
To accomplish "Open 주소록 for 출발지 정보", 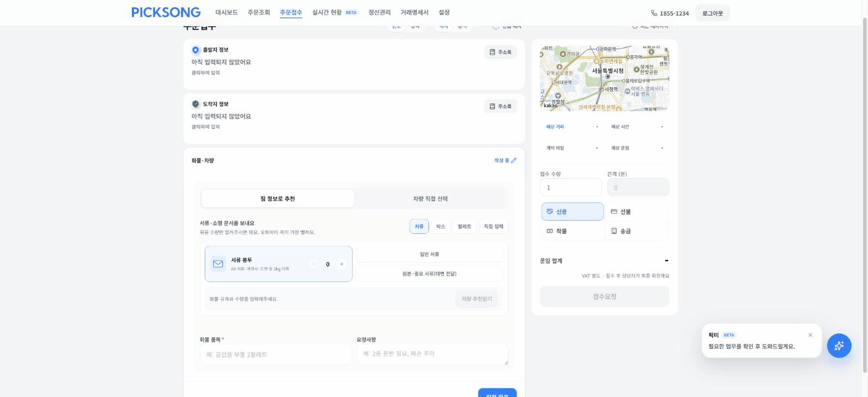I will [500, 52].
